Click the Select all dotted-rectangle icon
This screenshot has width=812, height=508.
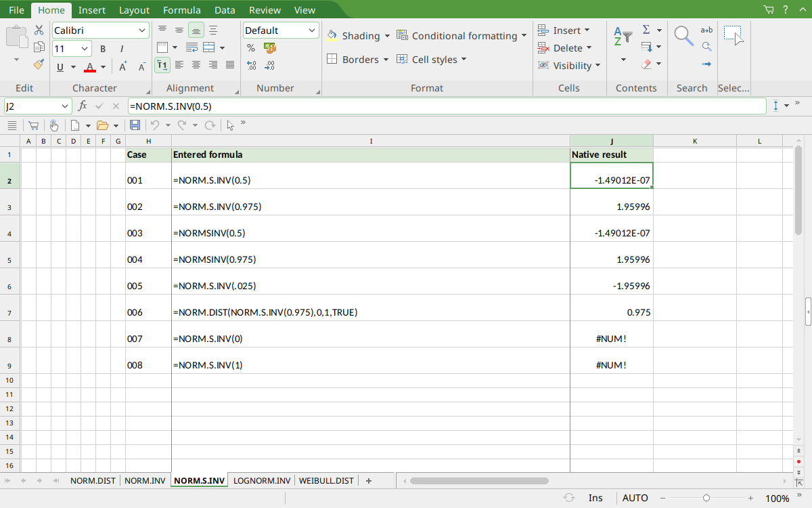(x=733, y=35)
